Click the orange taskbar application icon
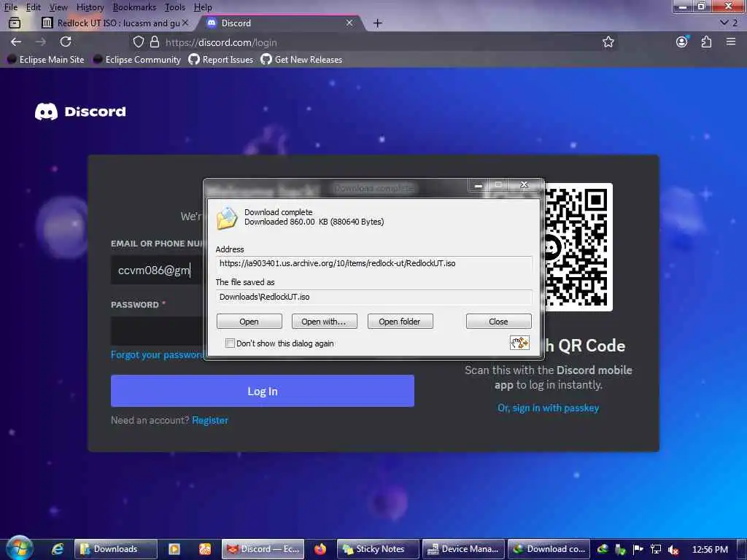This screenshot has width=747, height=560. (x=205, y=549)
